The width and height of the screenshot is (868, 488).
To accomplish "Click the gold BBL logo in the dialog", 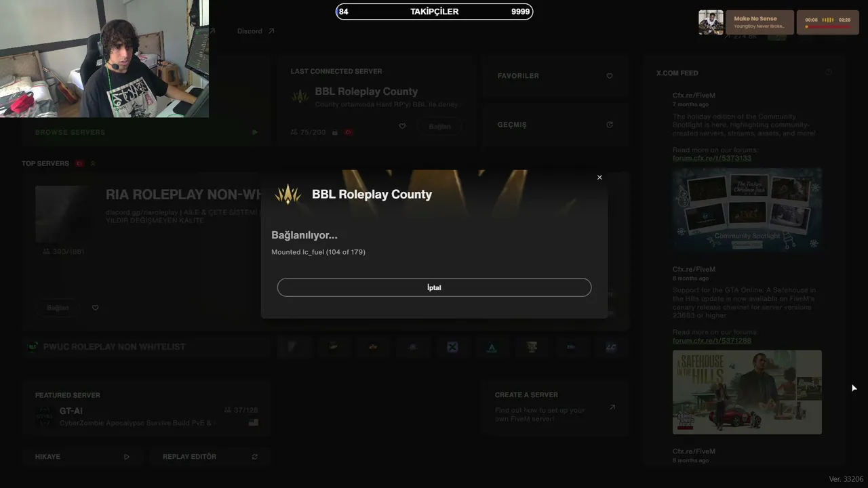I will tap(288, 195).
